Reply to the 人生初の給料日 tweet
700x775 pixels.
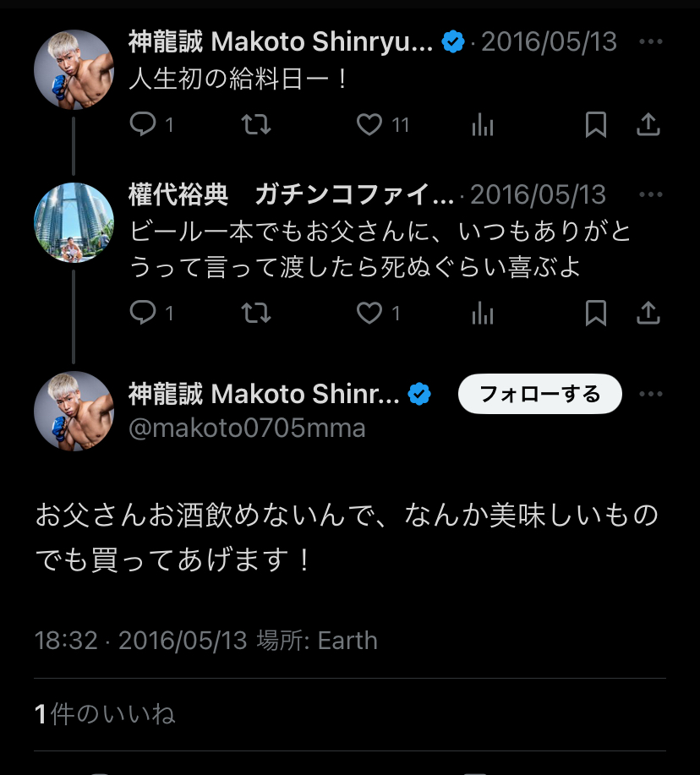pos(143,123)
